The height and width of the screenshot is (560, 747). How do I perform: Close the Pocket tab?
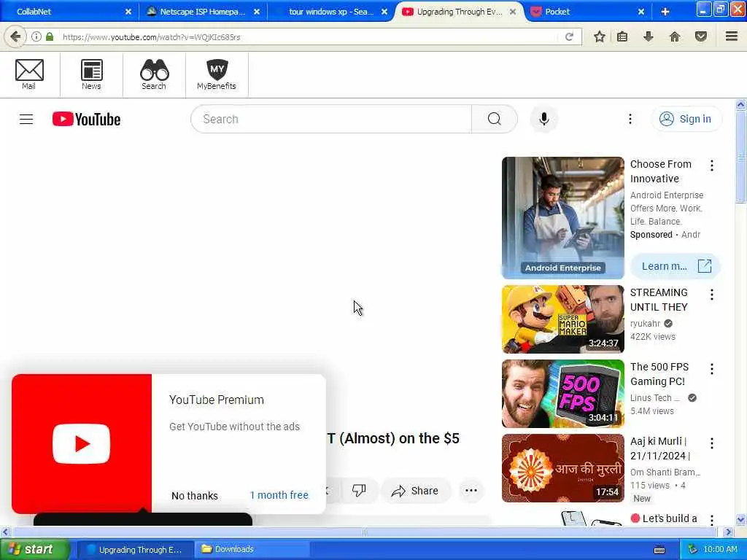[641, 12]
